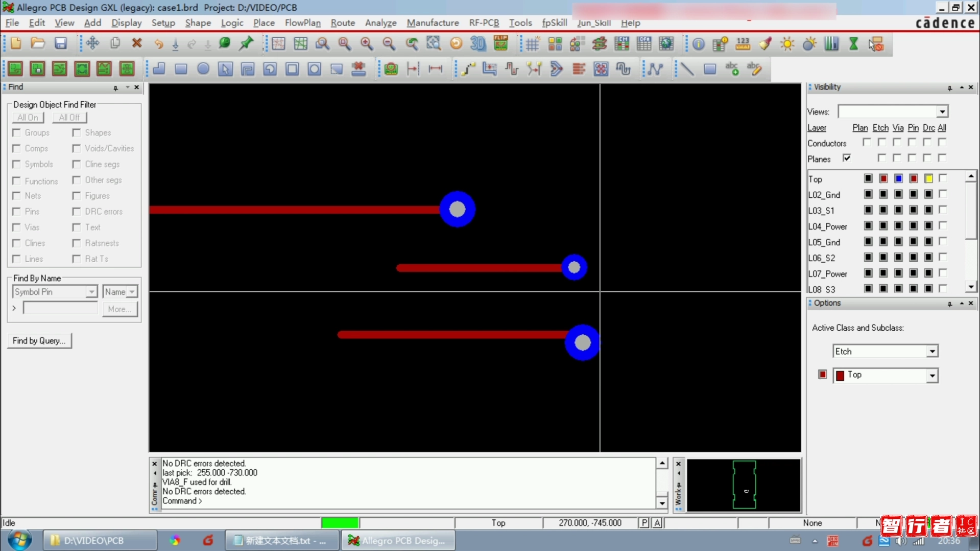
Task: Click the Open folder toolbar icon
Action: point(38,44)
